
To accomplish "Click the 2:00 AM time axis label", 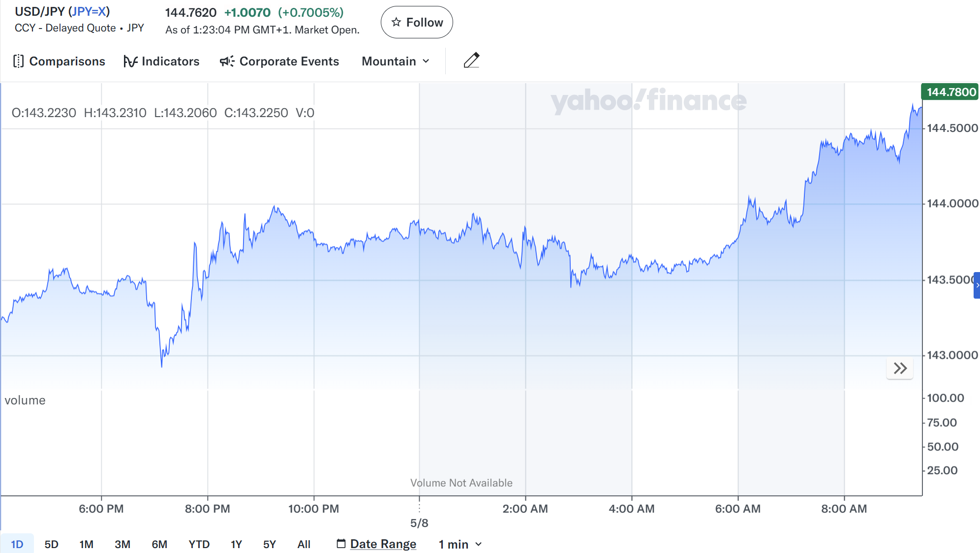I will (525, 509).
